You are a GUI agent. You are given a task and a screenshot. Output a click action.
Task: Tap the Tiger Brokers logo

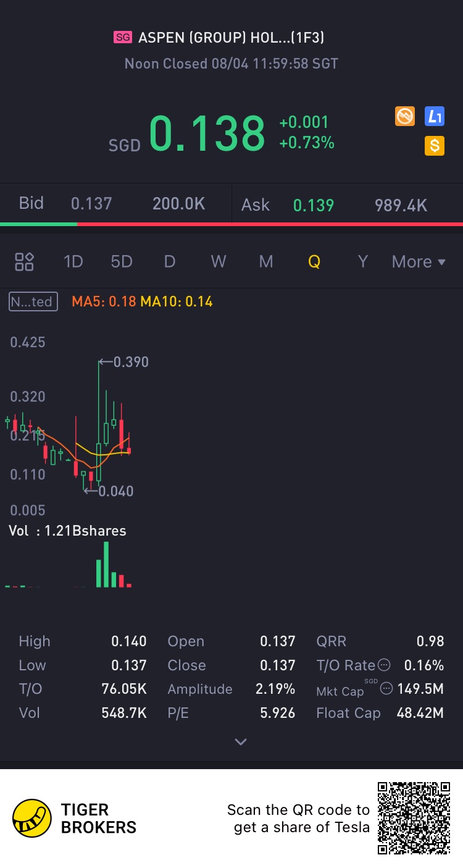click(x=74, y=819)
